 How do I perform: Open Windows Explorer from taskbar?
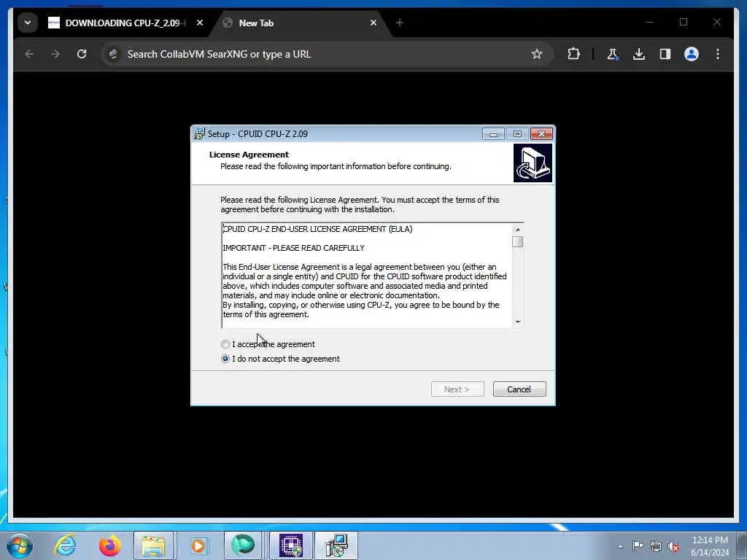[154, 545]
